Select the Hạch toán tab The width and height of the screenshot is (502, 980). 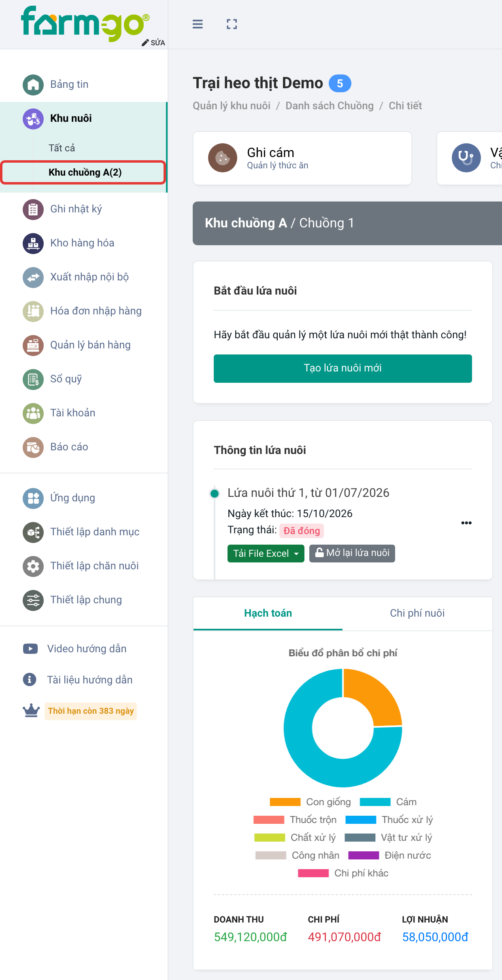268,613
